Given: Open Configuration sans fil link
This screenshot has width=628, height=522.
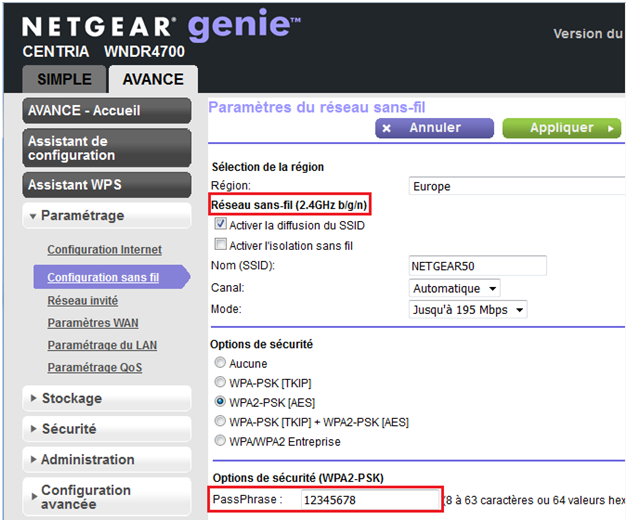Looking at the screenshot, I should pos(103,277).
